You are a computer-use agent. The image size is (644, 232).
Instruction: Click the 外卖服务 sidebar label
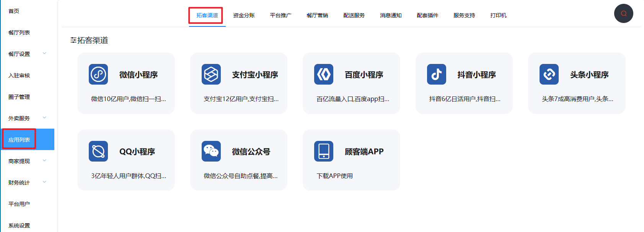[x=19, y=118]
